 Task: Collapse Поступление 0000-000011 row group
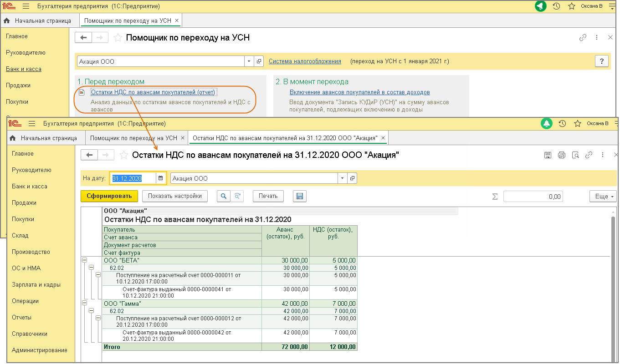(x=98, y=275)
